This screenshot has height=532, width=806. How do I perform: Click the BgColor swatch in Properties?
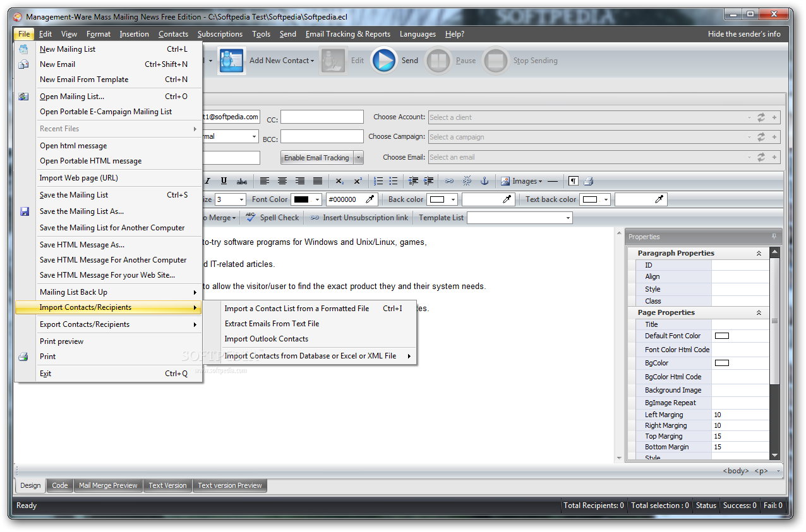pos(721,363)
